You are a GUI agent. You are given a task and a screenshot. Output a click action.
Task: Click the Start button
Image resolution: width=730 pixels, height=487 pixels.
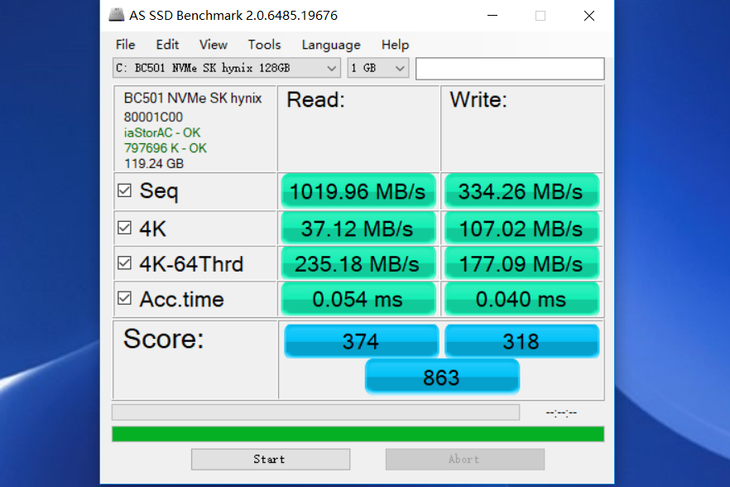coord(270,459)
